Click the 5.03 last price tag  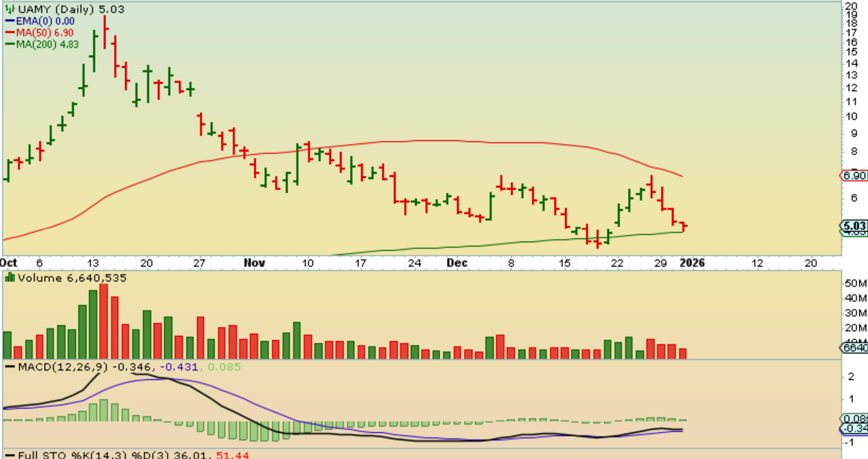(x=854, y=226)
